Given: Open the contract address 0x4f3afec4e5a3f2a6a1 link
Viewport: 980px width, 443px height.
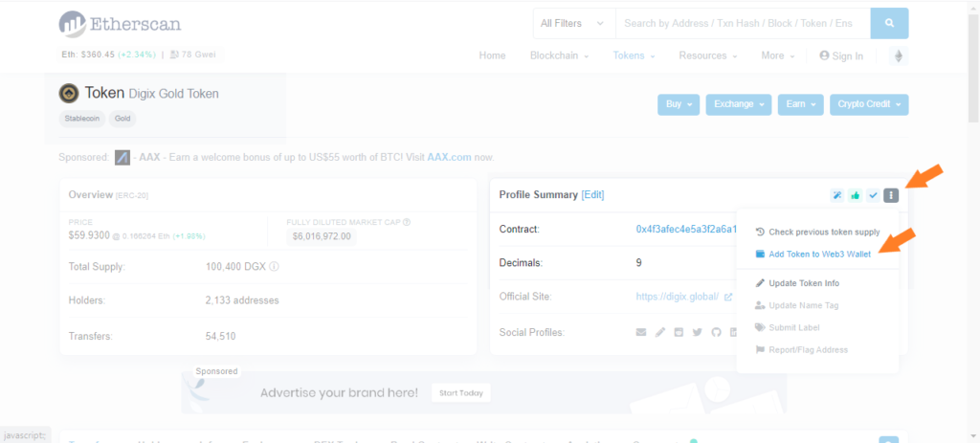Looking at the screenshot, I should coord(686,230).
